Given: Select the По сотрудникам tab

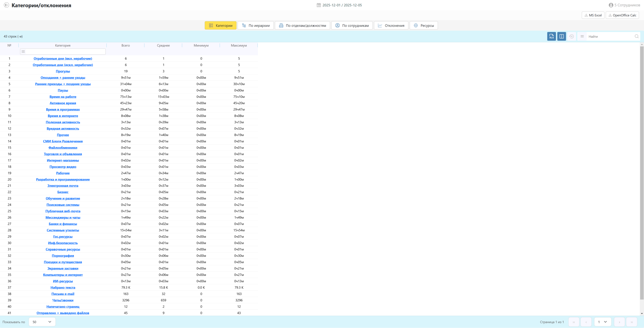Looking at the screenshot, I should tap(352, 25).
